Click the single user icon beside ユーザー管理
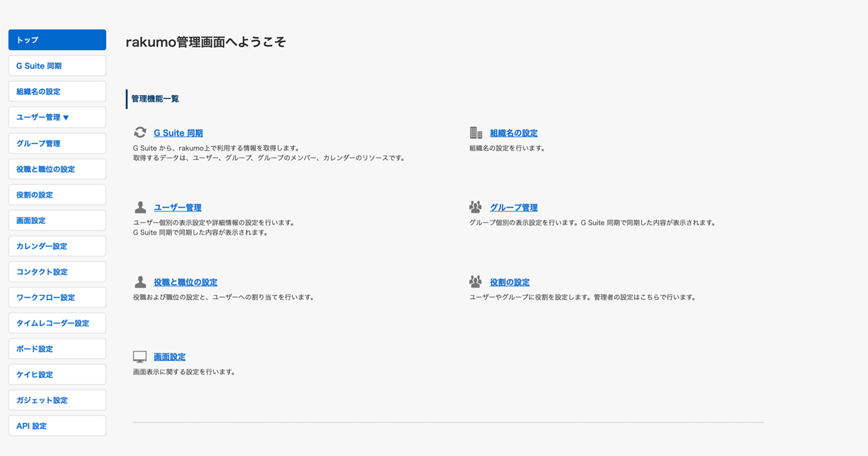 pyautogui.click(x=140, y=207)
